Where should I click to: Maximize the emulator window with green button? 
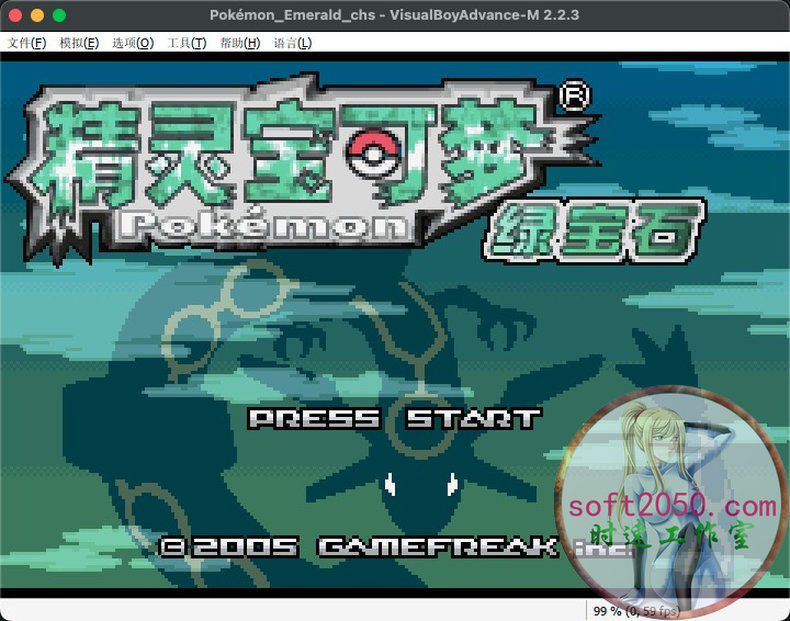point(59,15)
